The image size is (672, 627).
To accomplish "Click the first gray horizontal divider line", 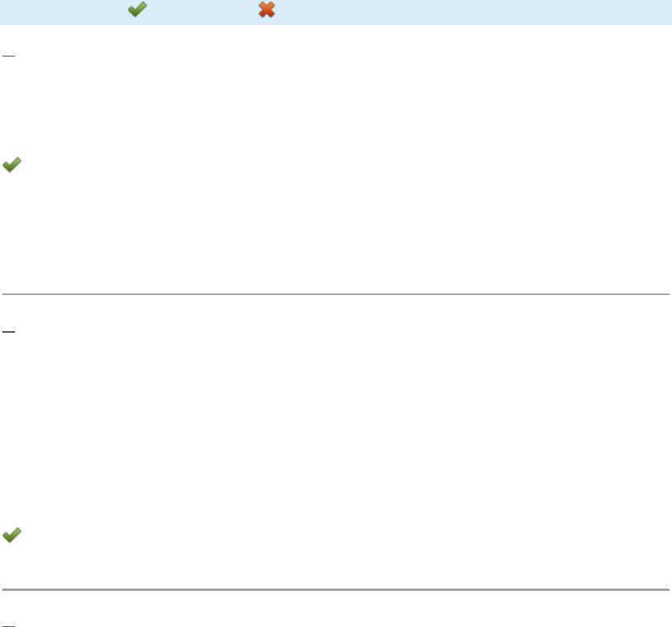I will [x=336, y=294].
